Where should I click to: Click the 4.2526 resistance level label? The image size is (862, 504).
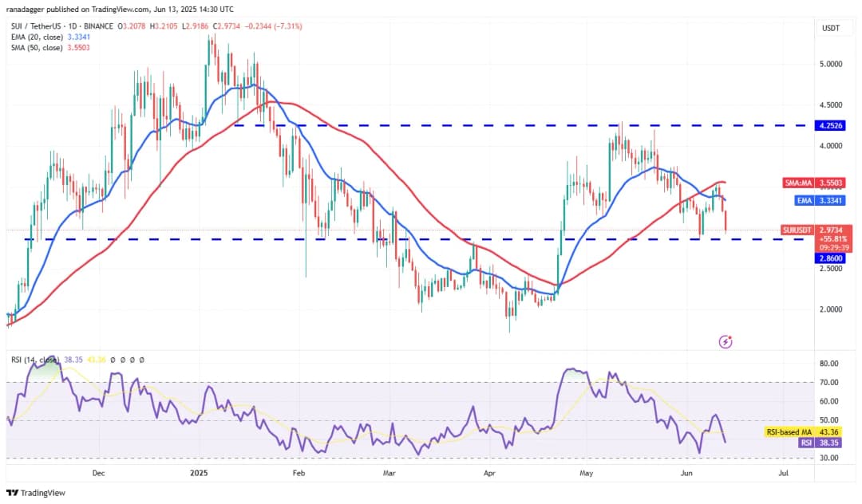point(830,125)
